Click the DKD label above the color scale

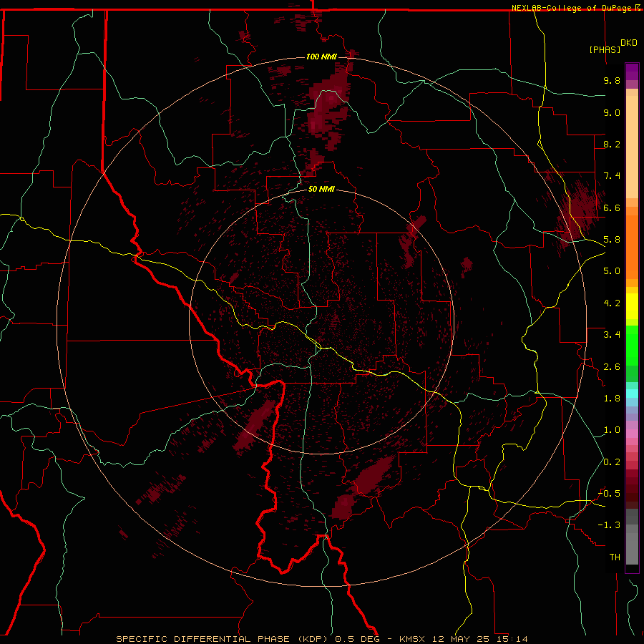629,43
